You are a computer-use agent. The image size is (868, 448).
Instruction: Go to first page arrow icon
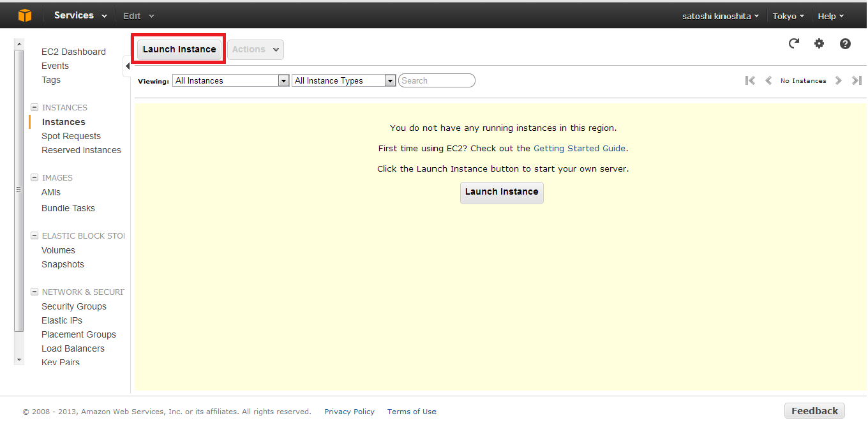click(x=751, y=80)
